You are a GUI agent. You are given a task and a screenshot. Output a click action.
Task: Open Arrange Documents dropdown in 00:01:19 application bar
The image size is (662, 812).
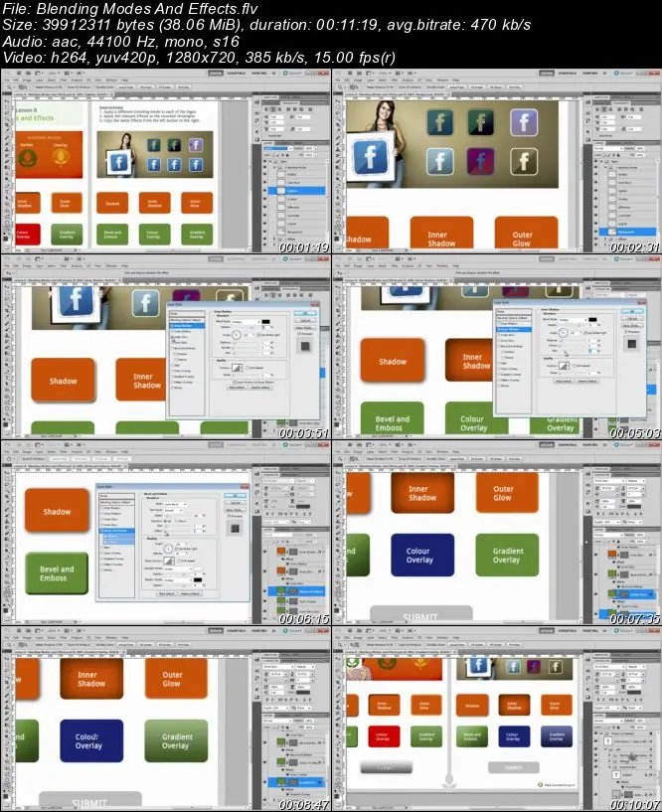click(x=68, y=73)
